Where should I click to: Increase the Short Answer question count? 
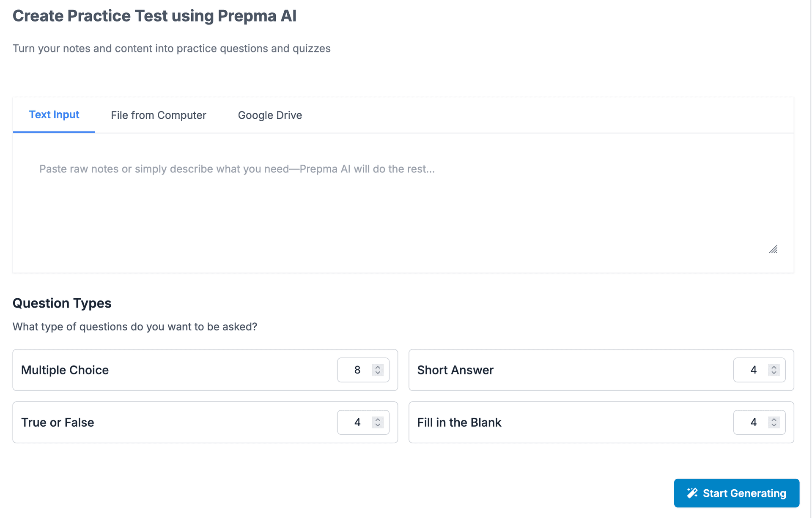pos(774,367)
